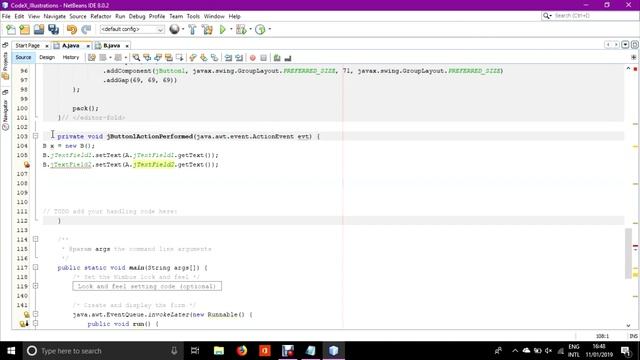The height and width of the screenshot is (360, 640).
Task: Close the B.java tab
Action: 127,46
